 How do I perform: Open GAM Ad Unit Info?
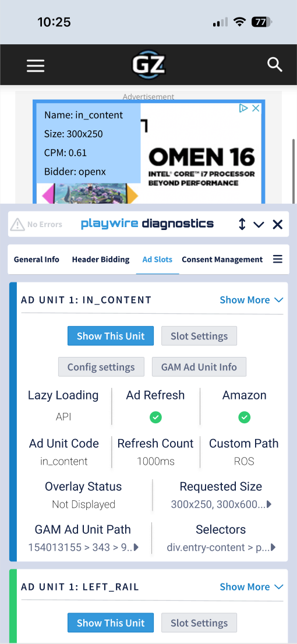pyautogui.click(x=199, y=367)
